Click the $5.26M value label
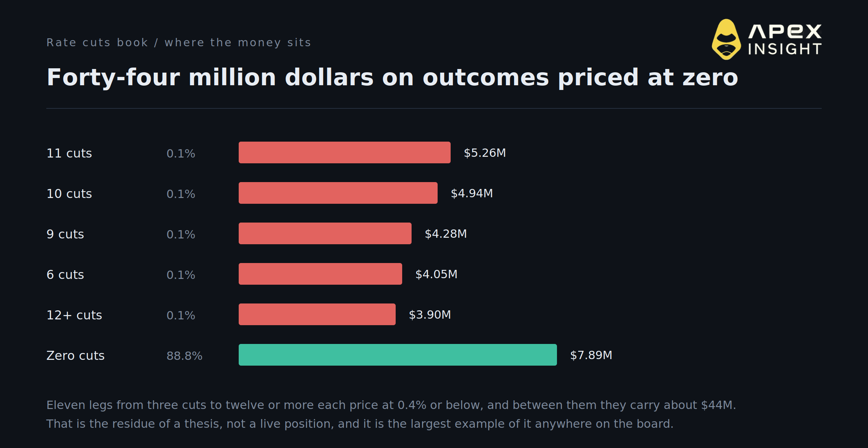This screenshot has height=448, width=868. point(485,153)
